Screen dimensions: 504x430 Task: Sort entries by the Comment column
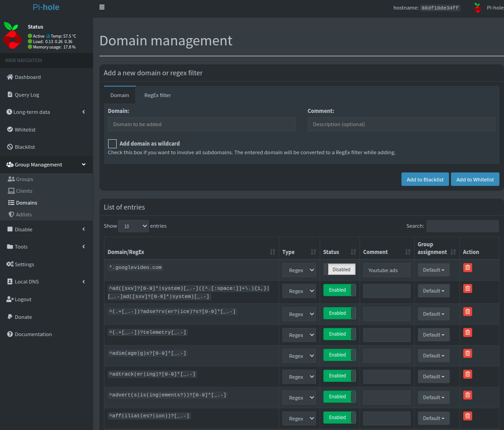point(408,252)
